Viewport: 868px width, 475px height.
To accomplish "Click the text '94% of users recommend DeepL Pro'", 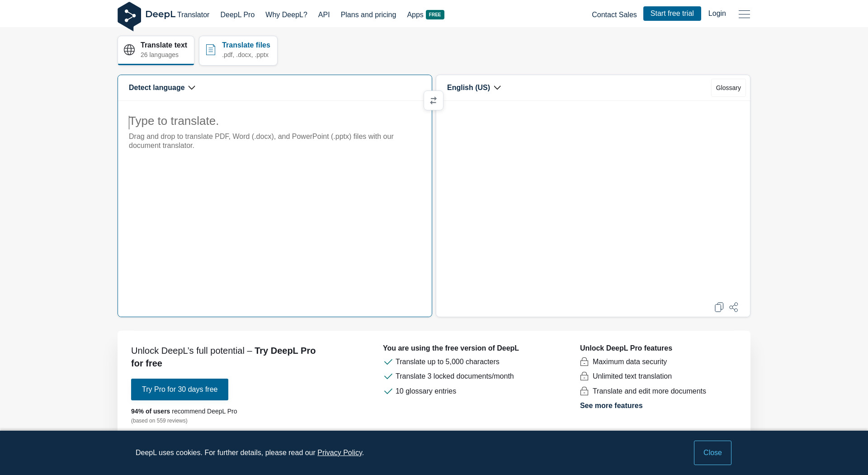I will point(184,411).
